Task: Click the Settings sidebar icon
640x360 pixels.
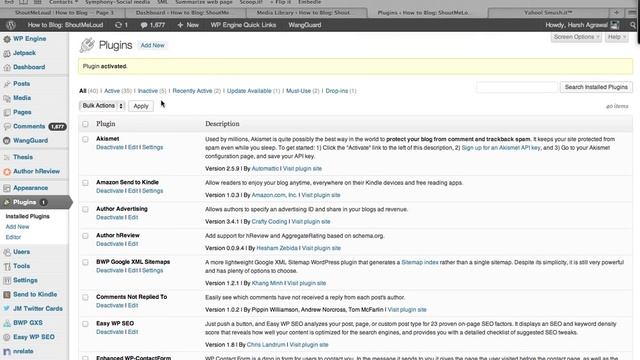Action: (x=7, y=280)
